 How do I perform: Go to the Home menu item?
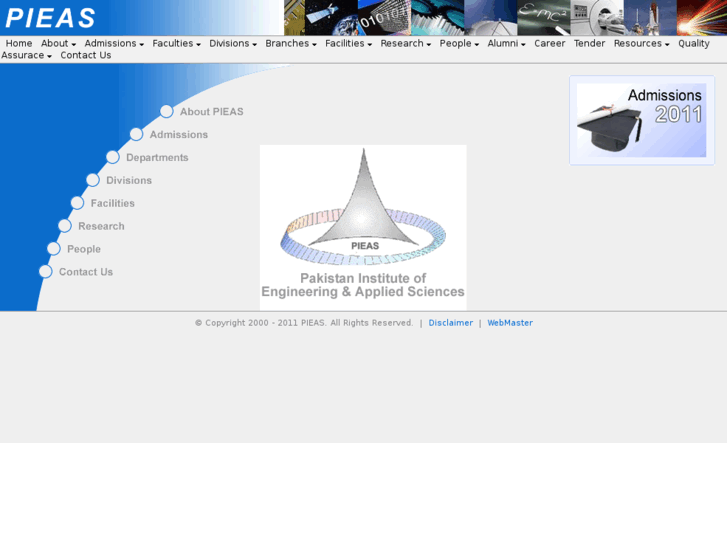pyautogui.click(x=19, y=43)
